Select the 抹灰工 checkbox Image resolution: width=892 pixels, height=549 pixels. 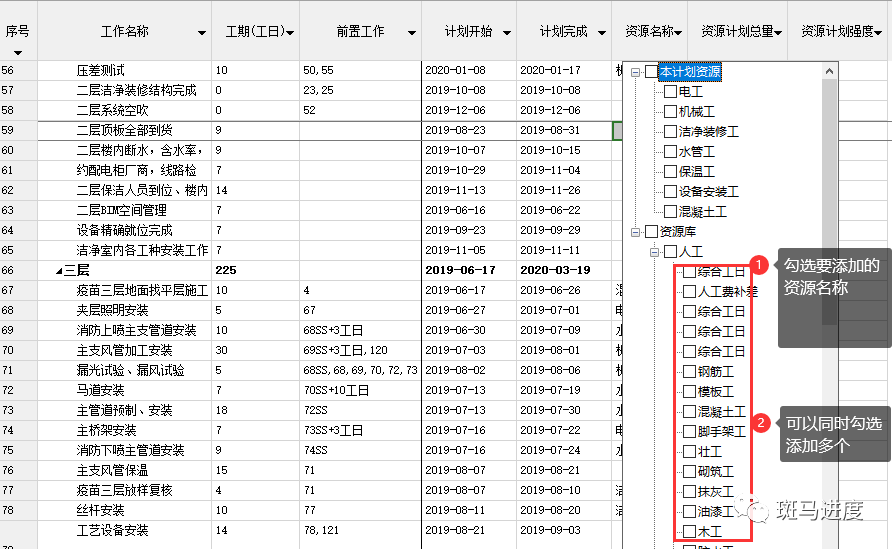[x=689, y=492]
